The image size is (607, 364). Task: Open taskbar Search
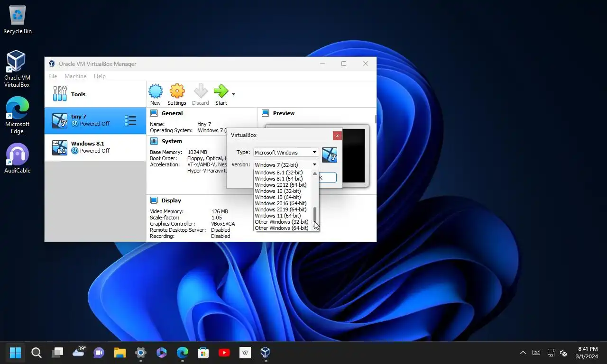coord(37,353)
